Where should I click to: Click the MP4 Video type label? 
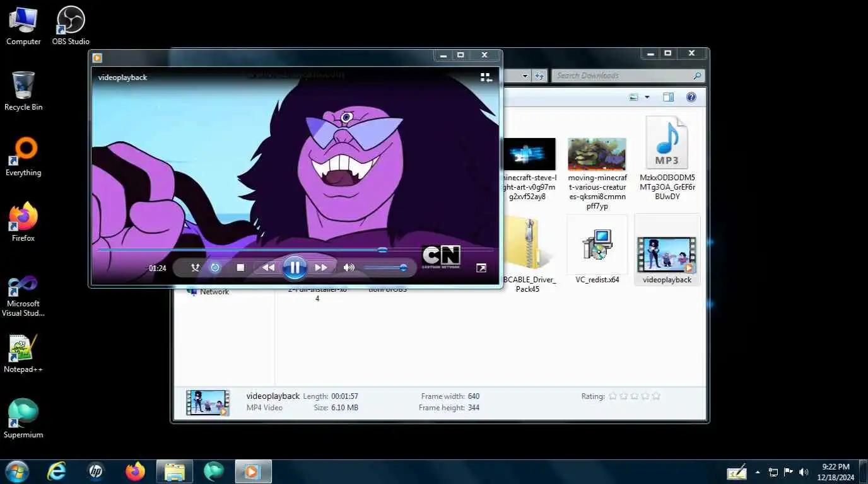coord(264,408)
